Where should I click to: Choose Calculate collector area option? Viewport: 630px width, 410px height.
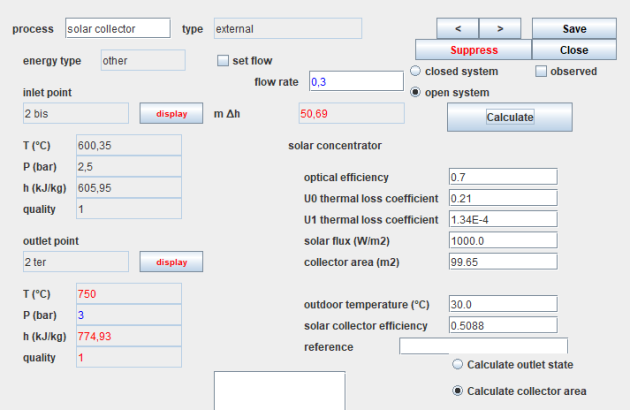(458, 391)
